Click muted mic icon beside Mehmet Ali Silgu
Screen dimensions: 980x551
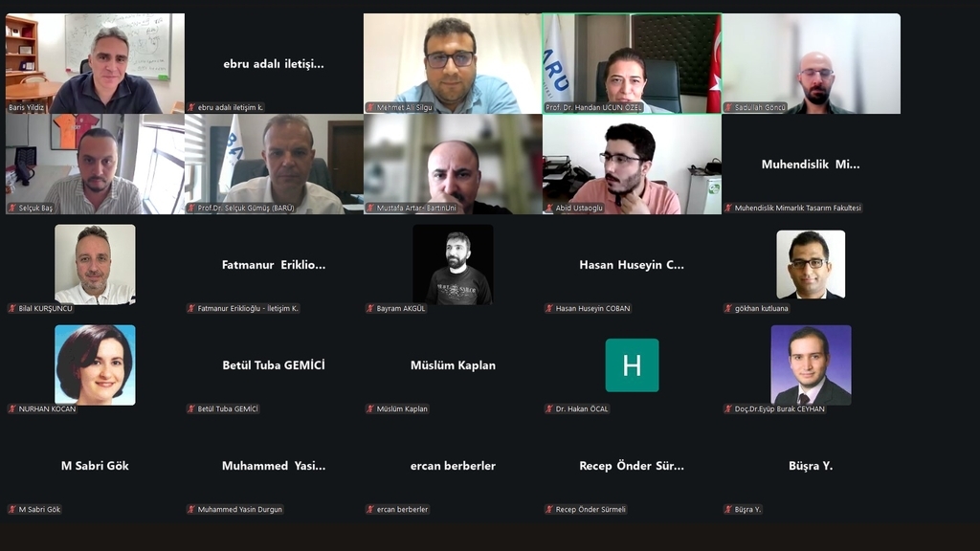click(370, 107)
